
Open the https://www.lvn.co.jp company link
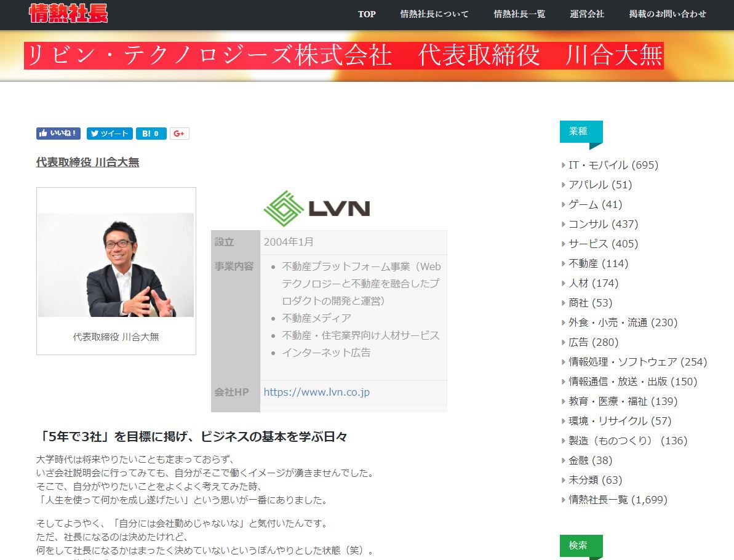[x=316, y=392]
